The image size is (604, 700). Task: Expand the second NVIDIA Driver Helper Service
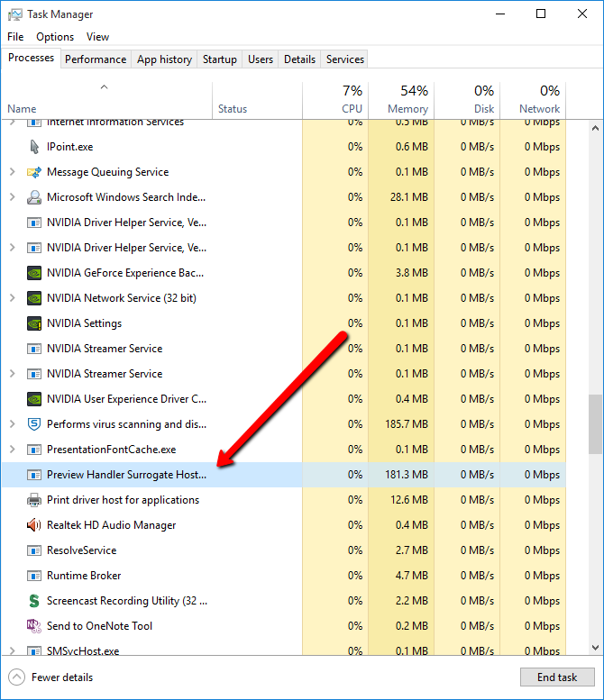tap(13, 248)
